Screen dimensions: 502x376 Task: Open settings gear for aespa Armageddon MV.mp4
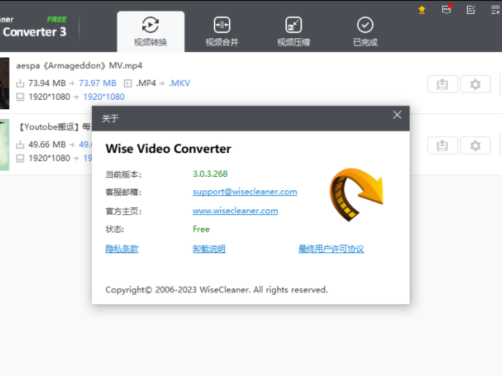(x=475, y=84)
